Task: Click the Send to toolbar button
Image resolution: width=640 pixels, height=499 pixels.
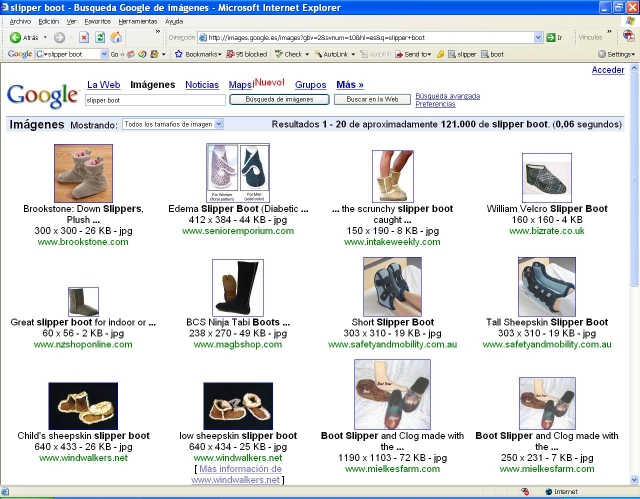Action: [413, 54]
